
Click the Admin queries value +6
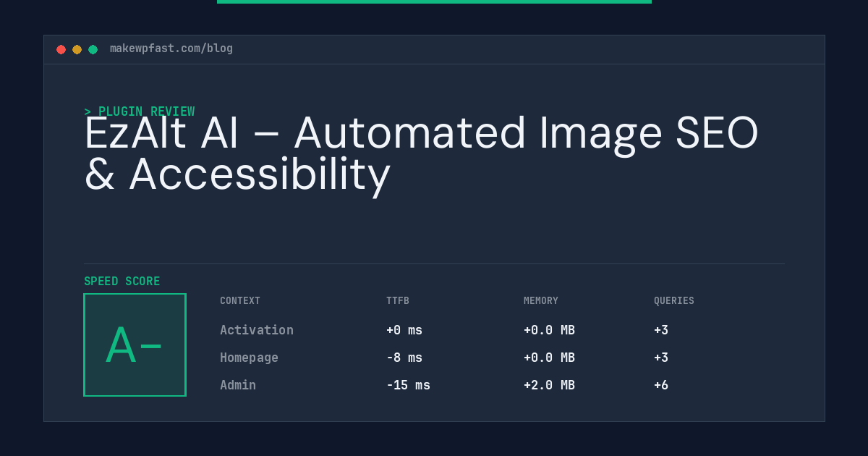click(661, 385)
